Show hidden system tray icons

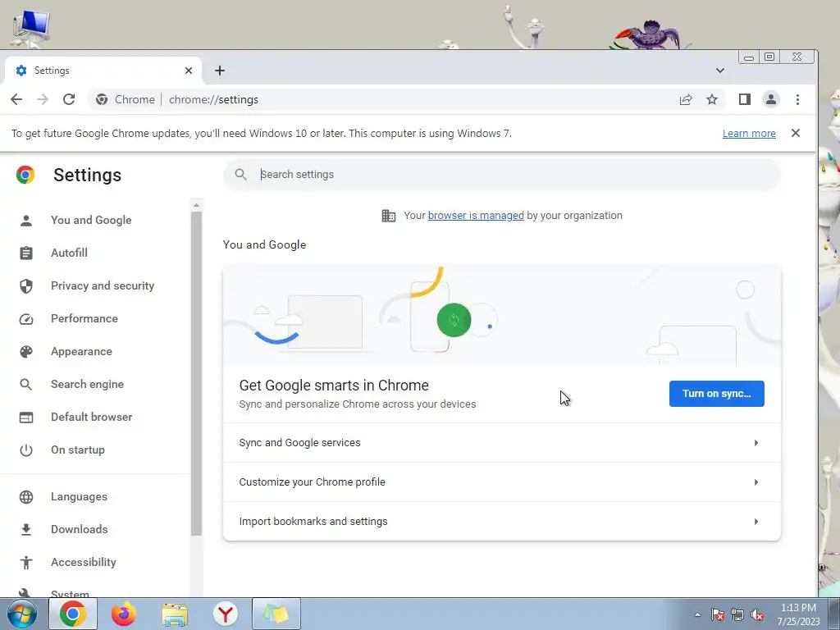point(697,614)
